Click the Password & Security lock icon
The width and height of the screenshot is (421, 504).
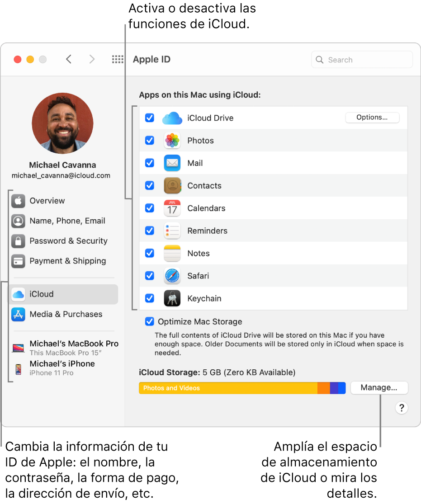click(19, 241)
